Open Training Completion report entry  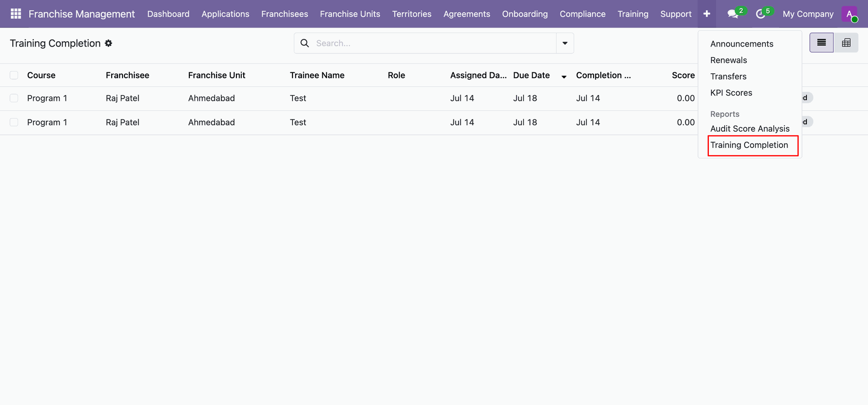tap(749, 145)
